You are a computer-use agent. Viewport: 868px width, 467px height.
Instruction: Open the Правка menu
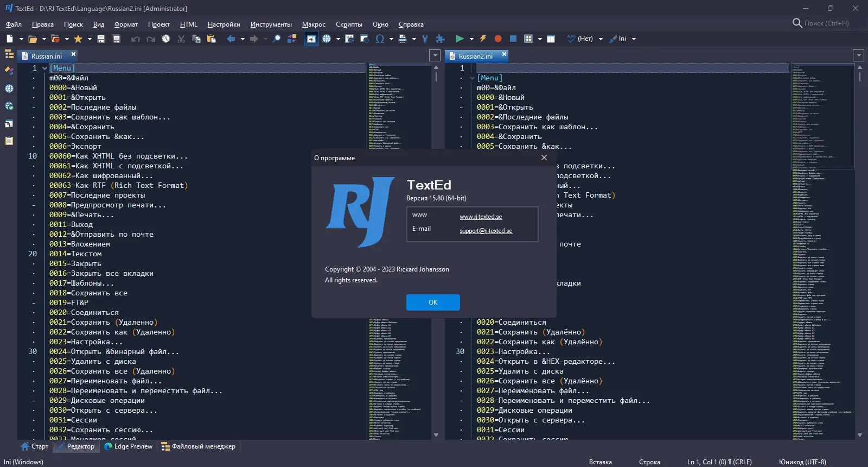click(x=43, y=24)
